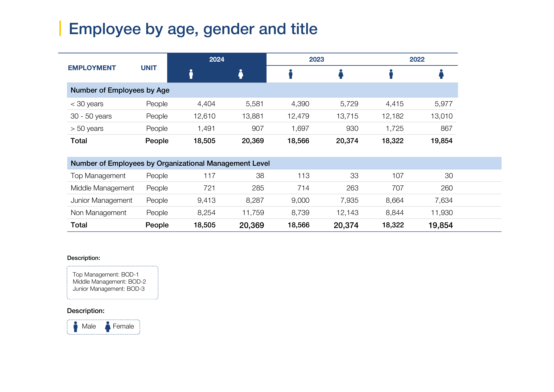Click the value 867 in the table
This screenshot has width=554, height=392.
[x=447, y=128]
